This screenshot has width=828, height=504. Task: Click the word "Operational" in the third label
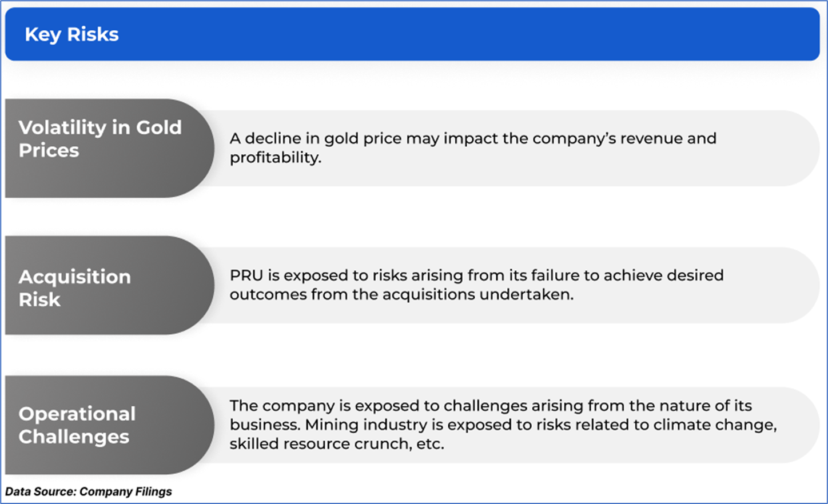(x=77, y=414)
